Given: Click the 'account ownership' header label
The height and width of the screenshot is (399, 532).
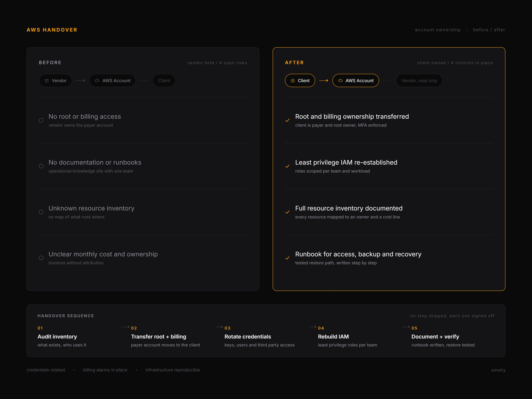Looking at the screenshot, I should pyautogui.click(x=438, y=30).
